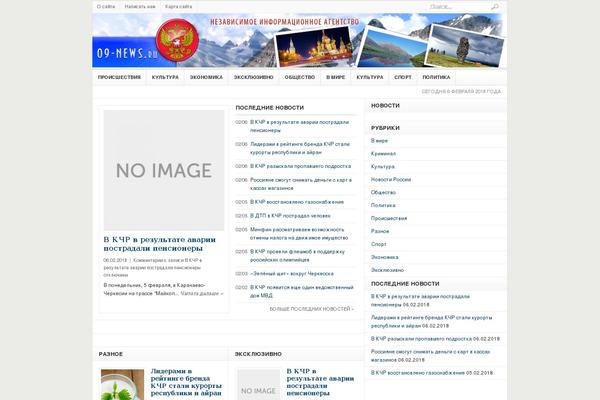Open the О сайте top link

[x=106, y=7]
